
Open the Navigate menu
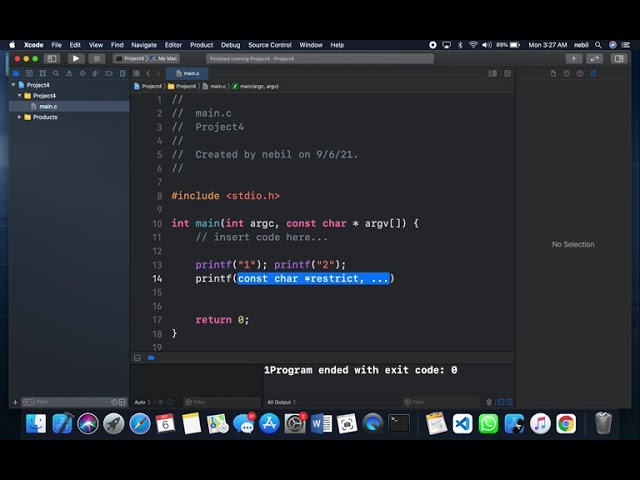point(144,45)
